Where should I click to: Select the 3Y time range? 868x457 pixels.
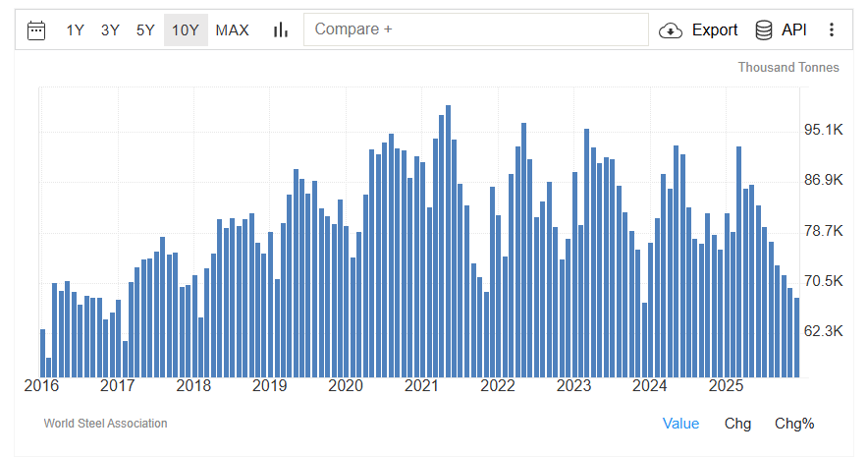click(x=110, y=29)
